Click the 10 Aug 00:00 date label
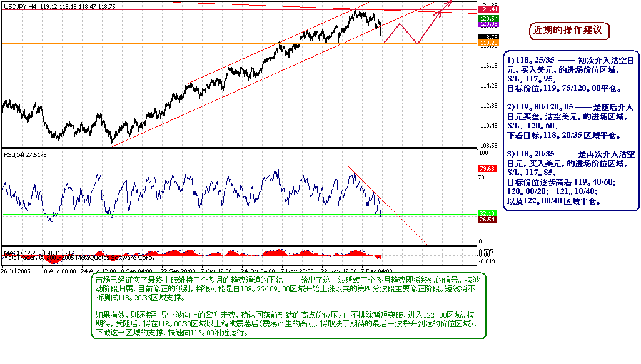 coord(58,271)
